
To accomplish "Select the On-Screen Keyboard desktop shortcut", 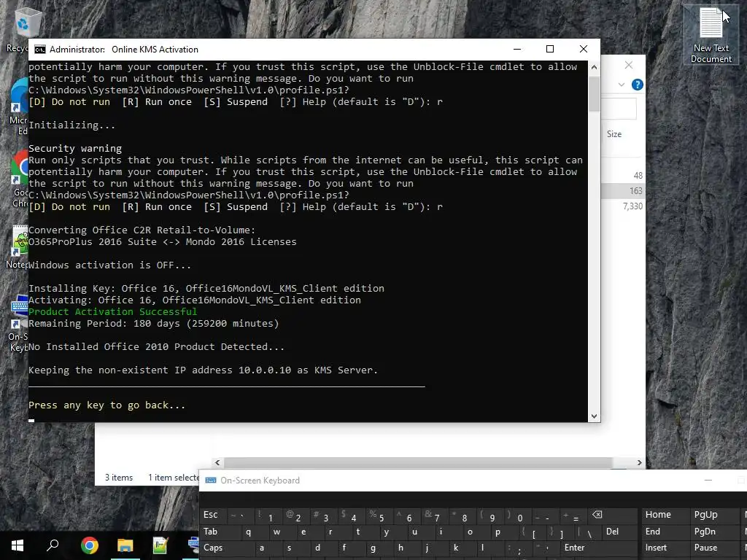I will pos(19,323).
